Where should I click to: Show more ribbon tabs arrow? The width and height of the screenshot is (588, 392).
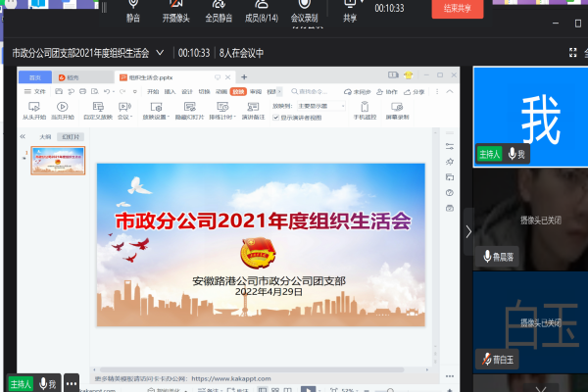[279, 91]
